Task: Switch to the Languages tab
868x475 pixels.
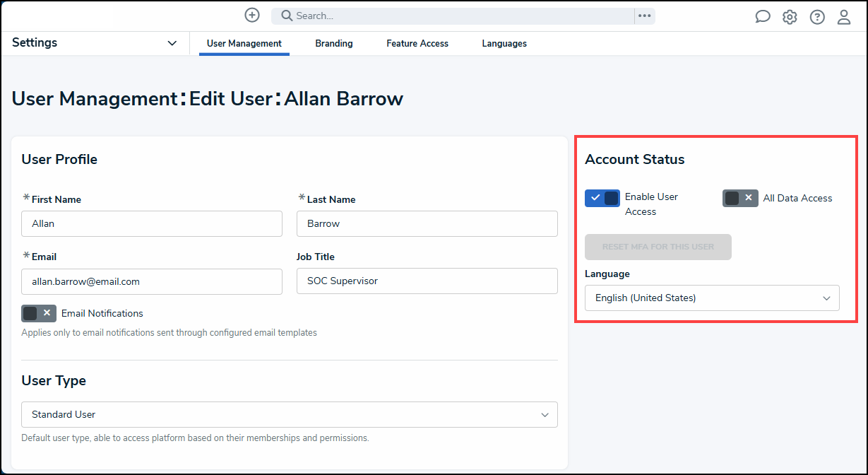Action: point(504,44)
